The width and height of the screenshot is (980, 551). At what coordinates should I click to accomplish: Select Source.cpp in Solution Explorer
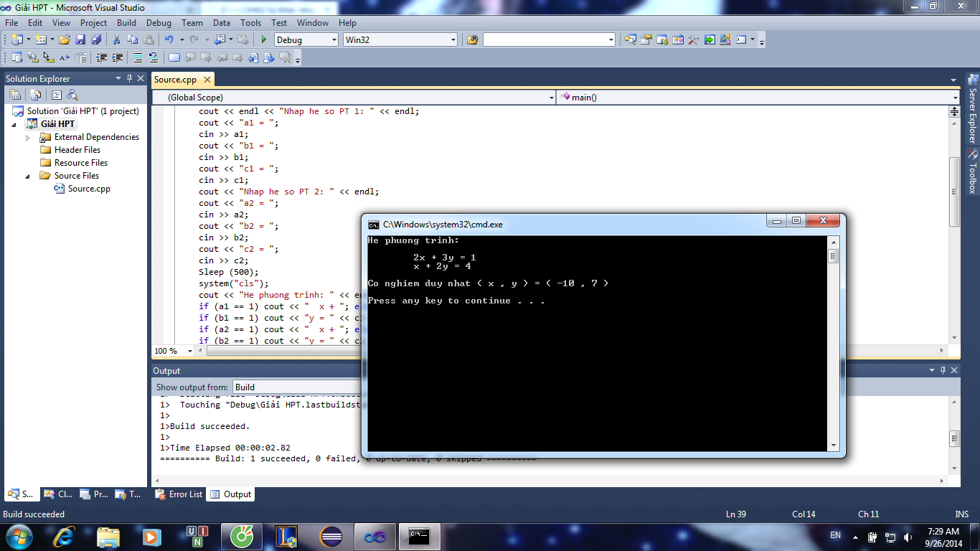click(88, 189)
